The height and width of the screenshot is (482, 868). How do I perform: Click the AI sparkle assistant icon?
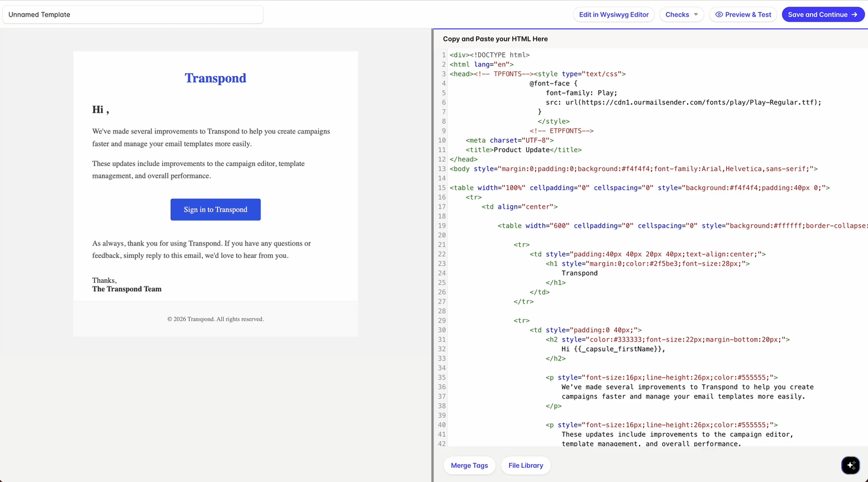point(850,465)
